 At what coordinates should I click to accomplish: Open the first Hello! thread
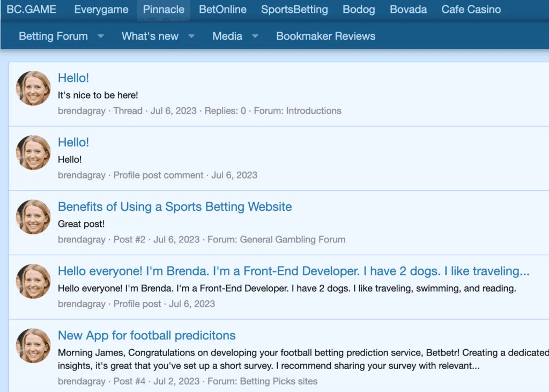point(73,78)
